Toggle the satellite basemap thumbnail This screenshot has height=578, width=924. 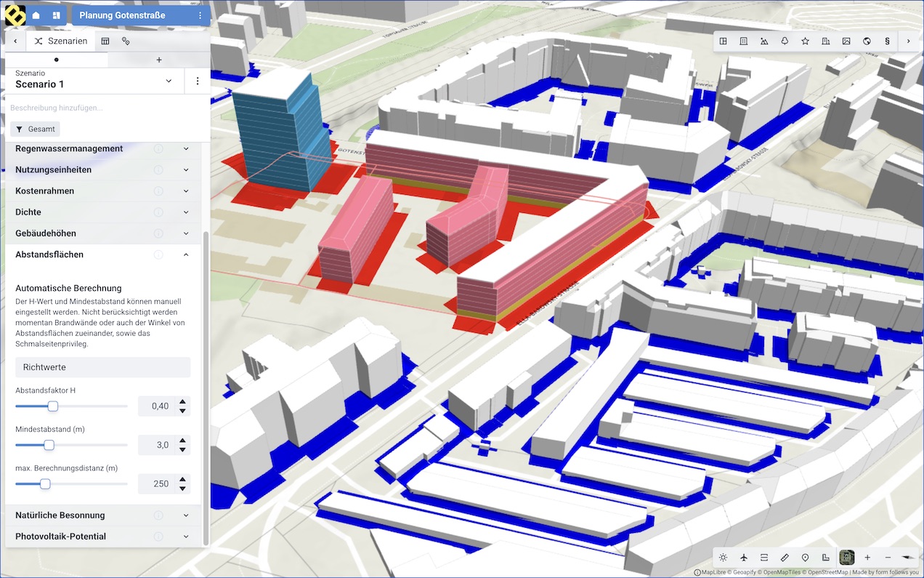(x=846, y=558)
